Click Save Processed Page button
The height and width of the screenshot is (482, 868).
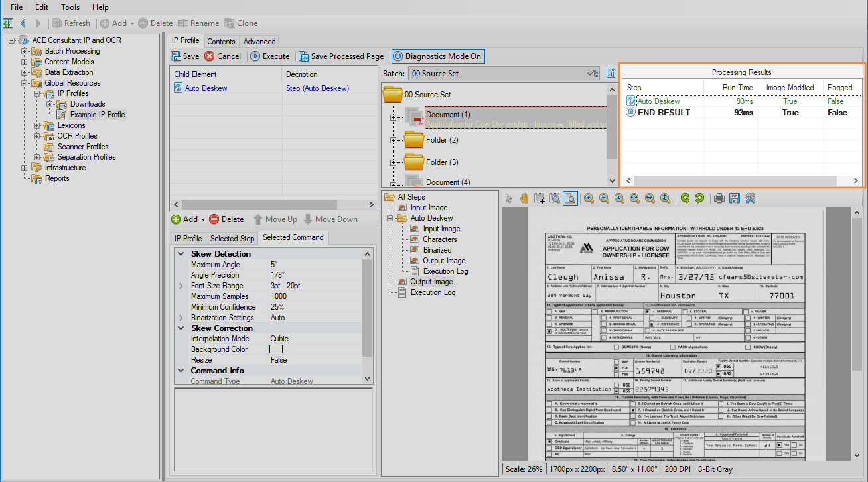[340, 56]
